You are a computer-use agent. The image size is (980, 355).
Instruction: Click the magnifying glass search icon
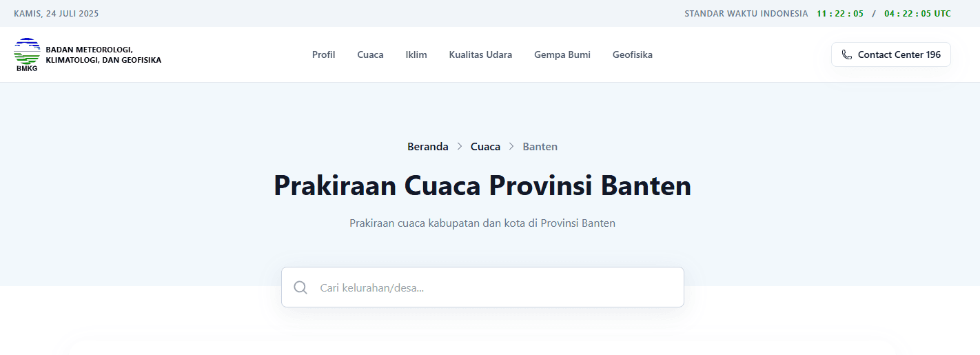point(300,287)
